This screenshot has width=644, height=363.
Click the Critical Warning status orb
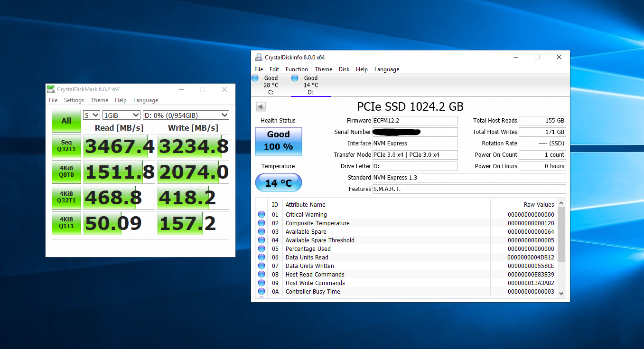261,215
